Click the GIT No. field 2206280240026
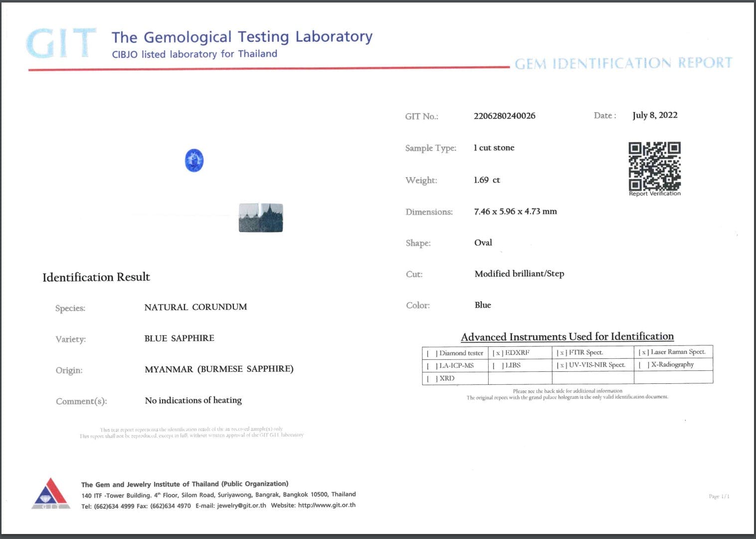Viewport: 756px width, 539px height. click(504, 116)
